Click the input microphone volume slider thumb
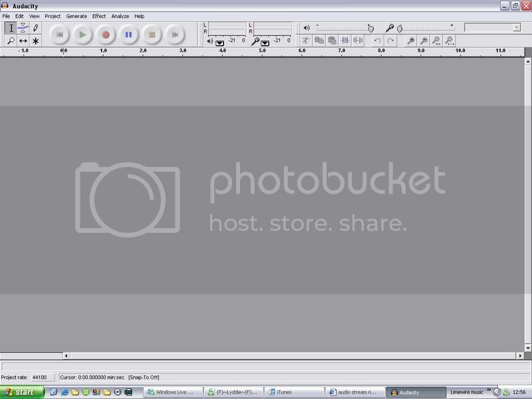 pyautogui.click(x=400, y=29)
